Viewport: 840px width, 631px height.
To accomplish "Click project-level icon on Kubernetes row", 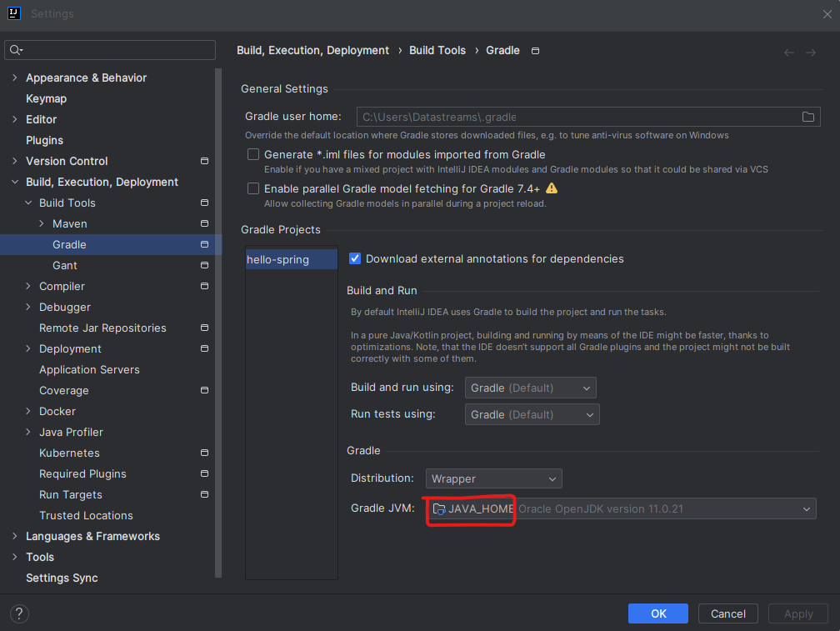I will [x=204, y=453].
